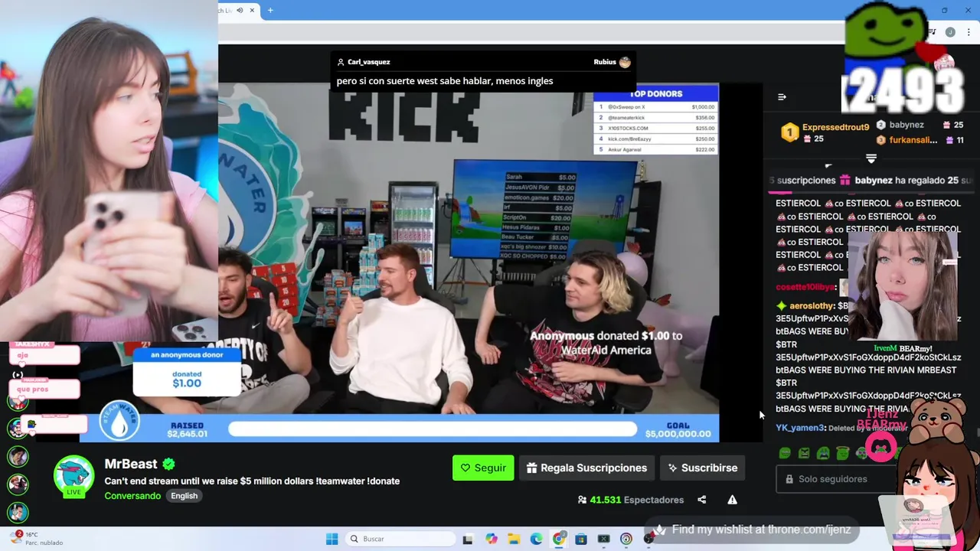Open the Chrome three-dot menu
Image resolution: width=980 pixels, height=551 pixels.
pos(969,32)
